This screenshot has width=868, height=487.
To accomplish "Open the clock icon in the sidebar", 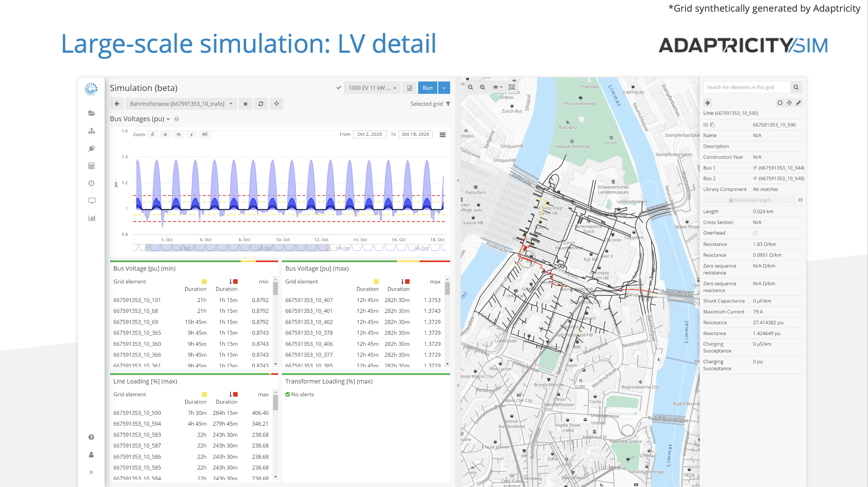I will point(91,183).
